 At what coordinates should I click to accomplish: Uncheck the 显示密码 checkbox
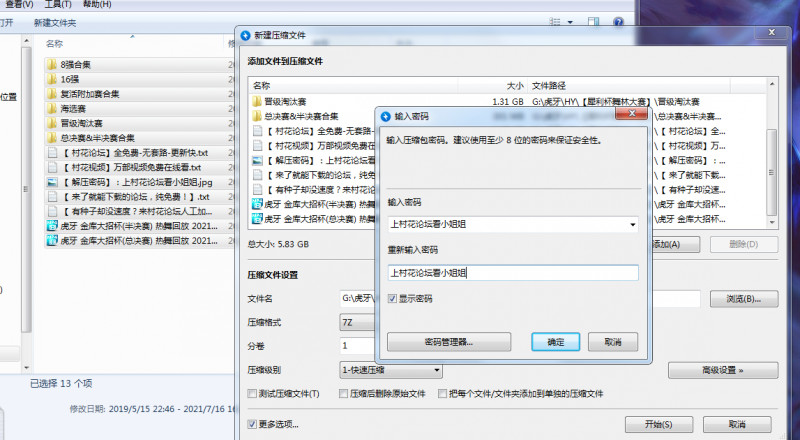pos(392,298)
